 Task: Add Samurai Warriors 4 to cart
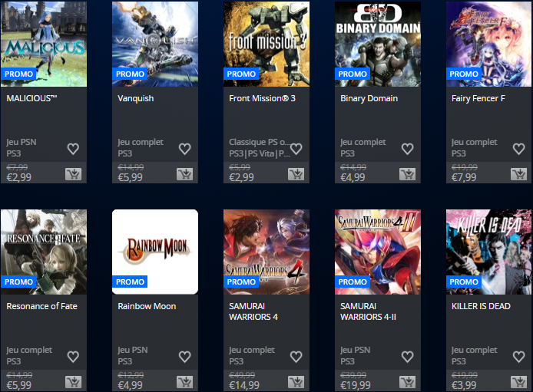(296, 382)
